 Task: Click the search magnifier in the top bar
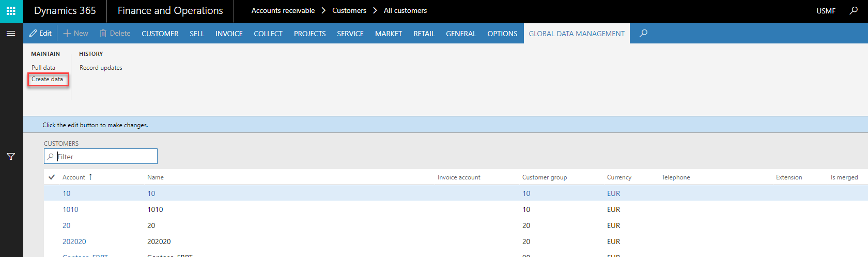click(854, 10)
